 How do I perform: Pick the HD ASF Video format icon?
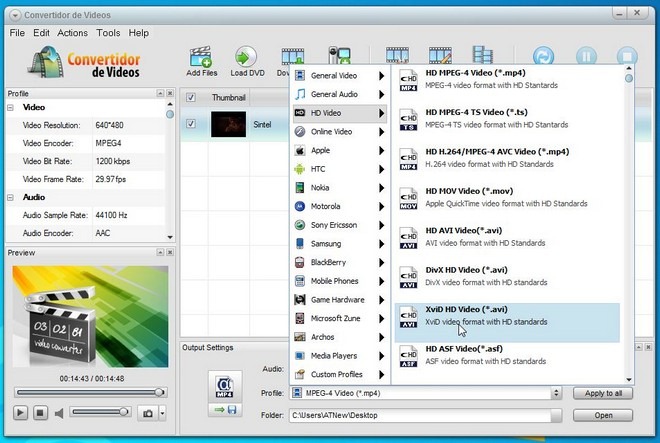[x=408, y=356]
